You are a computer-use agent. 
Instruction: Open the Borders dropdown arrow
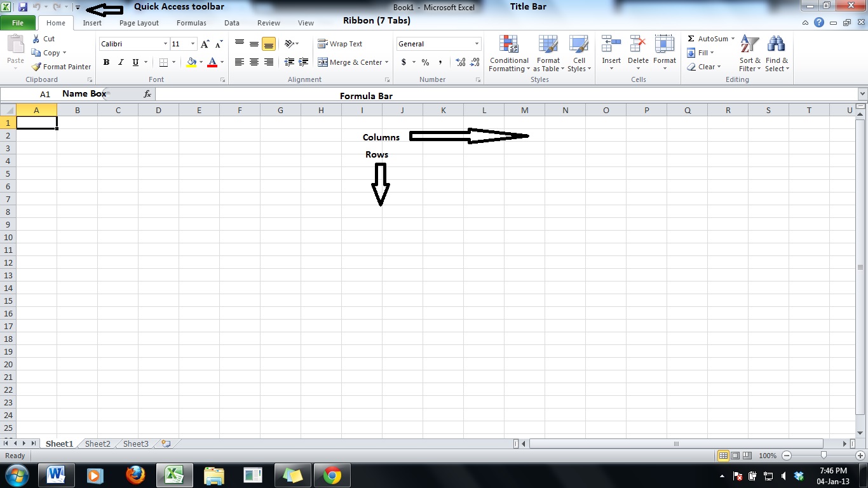pos(175,62)
